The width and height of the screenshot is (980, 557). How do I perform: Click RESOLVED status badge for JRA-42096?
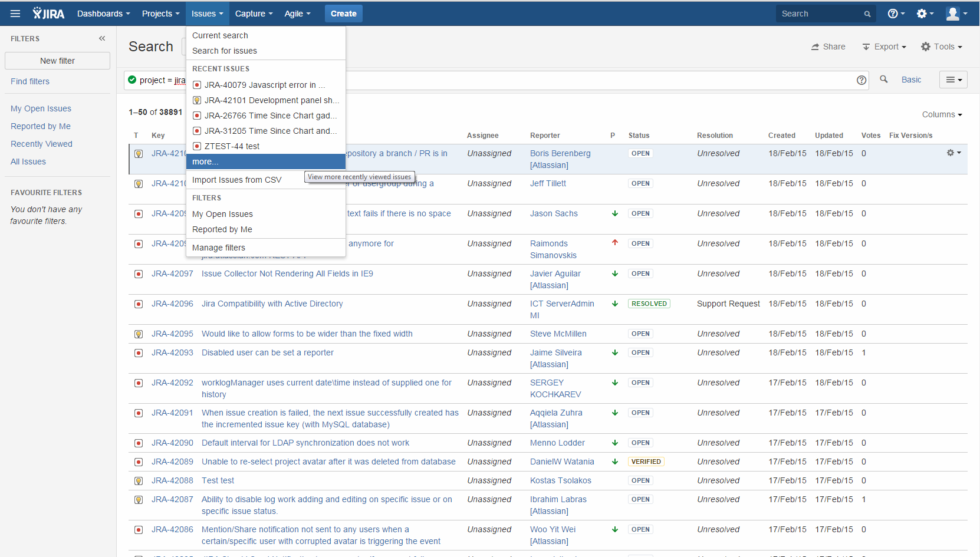point(649,304)
